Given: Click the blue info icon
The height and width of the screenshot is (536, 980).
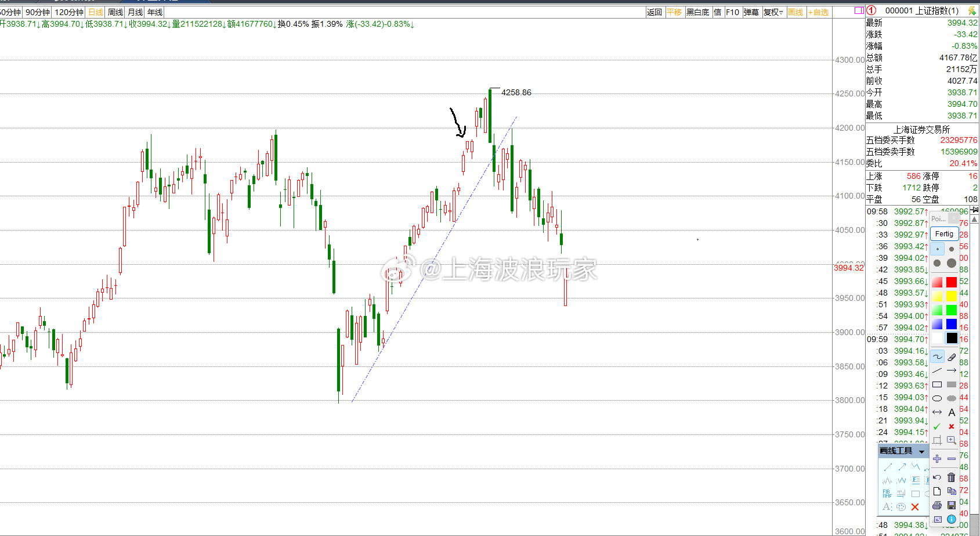Looking at the screenshot, I should point(952,519).
